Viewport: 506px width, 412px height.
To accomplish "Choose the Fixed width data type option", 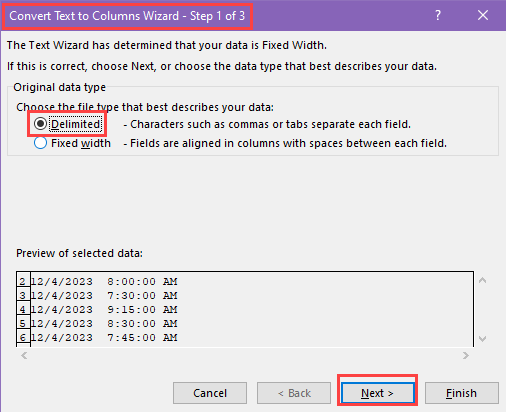I will click(x=40, y=143).
